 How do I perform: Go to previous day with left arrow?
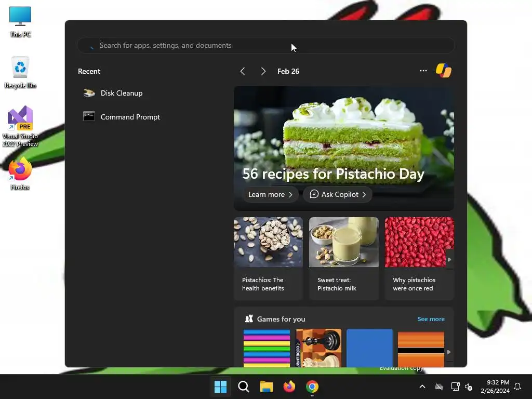coord(243,71)
